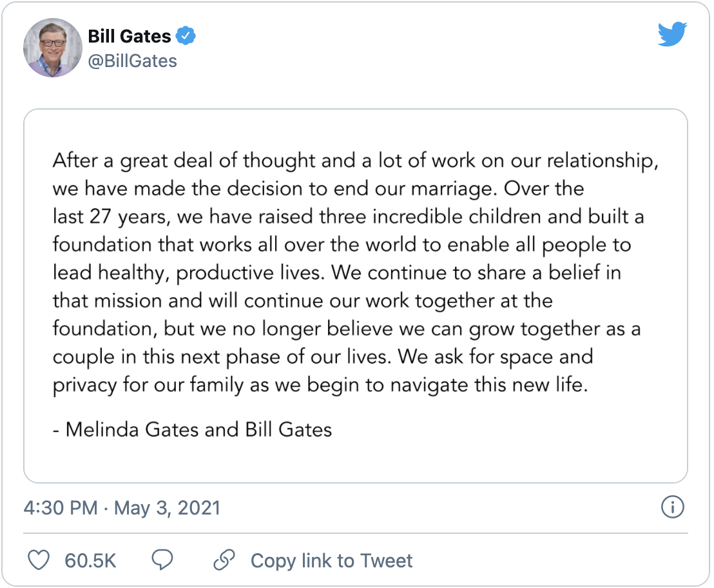Click the phrase 'last 27 years' in the statement
Viewport: 714px width, 588px height.
pos(110,217)
